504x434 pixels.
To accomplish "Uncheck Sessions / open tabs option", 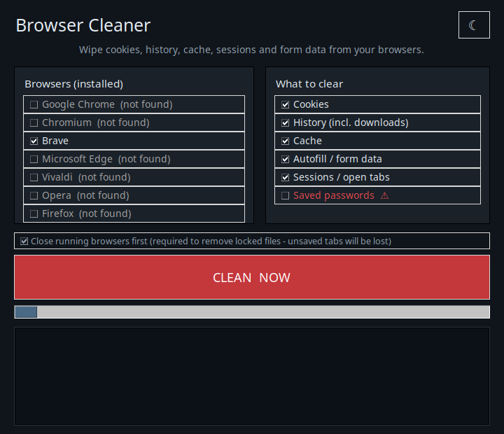I will click(285, 178).
